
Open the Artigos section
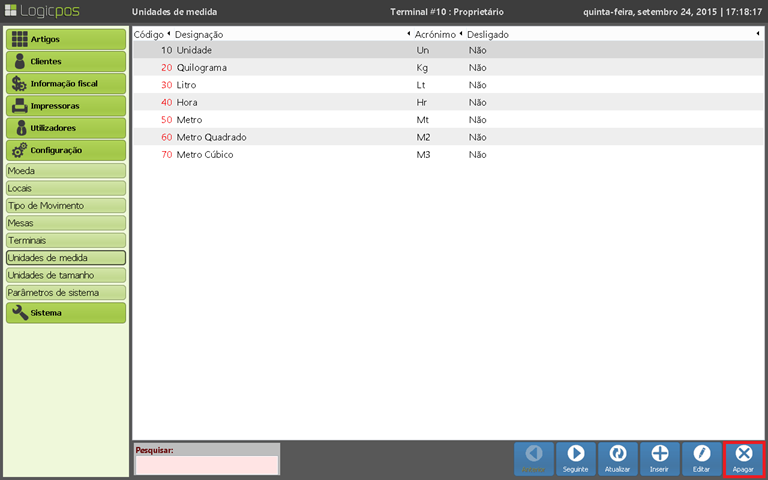point(66,39)
